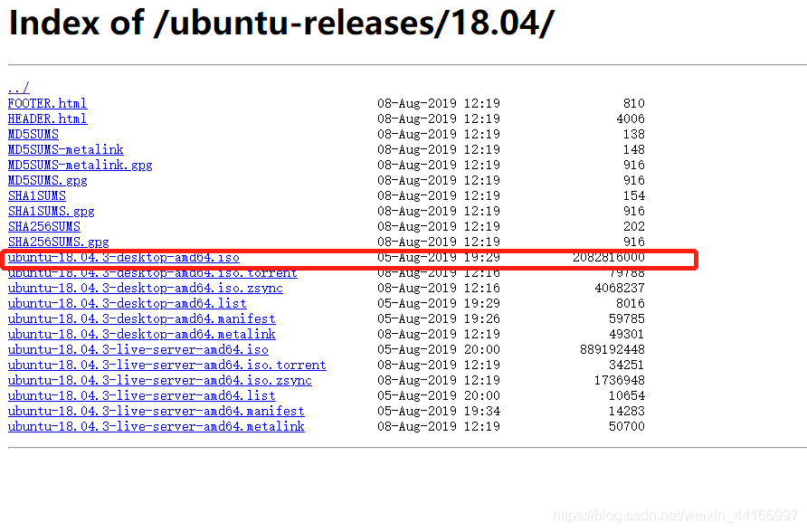Select the date 05-Aug-2019 20:00 of live-server iso

pyautogui.click(x=439, y=350)
